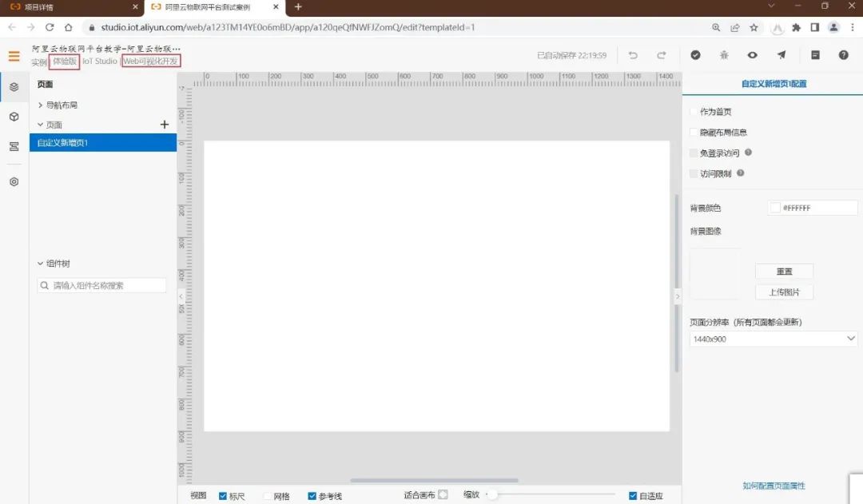Open browser zoom magnifier icon
The height and width of the screenshot is (504, 863).
coord(716,27)
